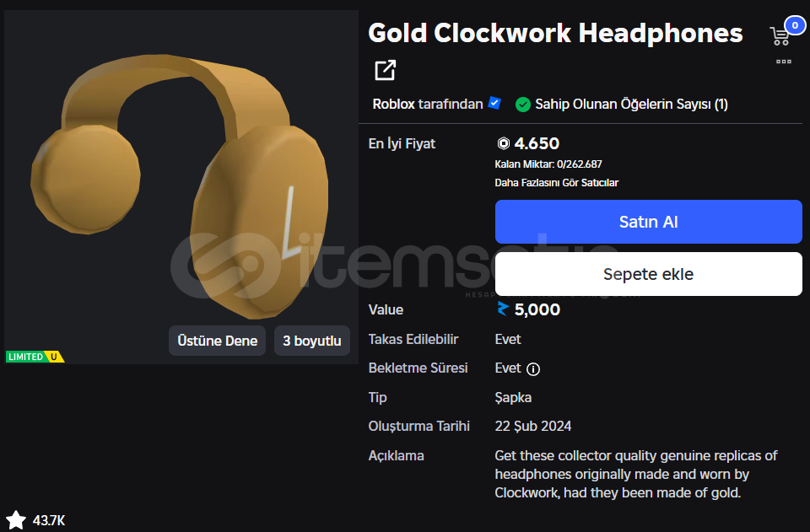Click the green owned checkmark icon
The width and height of the screenshot is (810, 532).
point(523,105)
